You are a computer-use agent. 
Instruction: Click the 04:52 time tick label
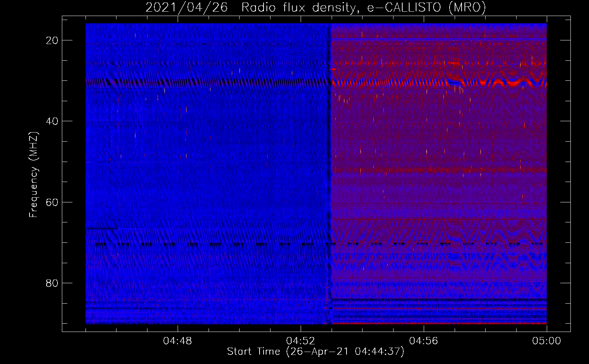point(300,341)
